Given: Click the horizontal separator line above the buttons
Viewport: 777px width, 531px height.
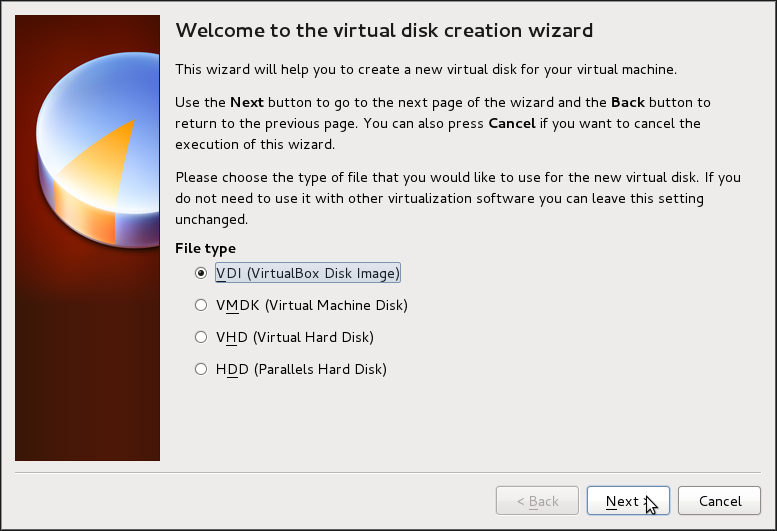Looking at the screenshot, I should (388, 471).
